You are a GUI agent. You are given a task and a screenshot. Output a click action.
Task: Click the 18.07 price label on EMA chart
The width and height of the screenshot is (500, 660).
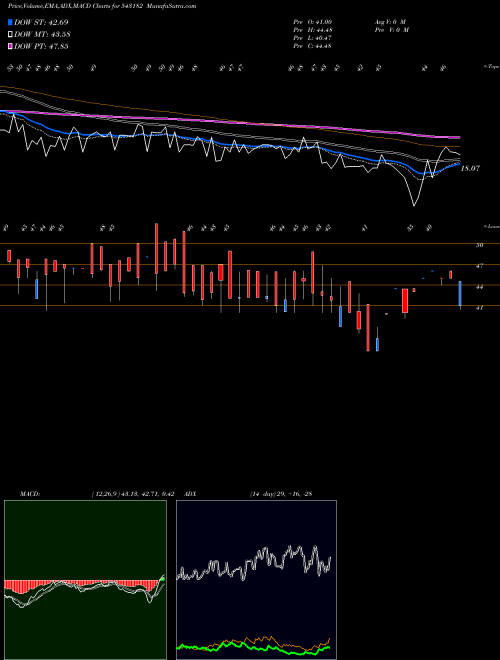[470, 168]
